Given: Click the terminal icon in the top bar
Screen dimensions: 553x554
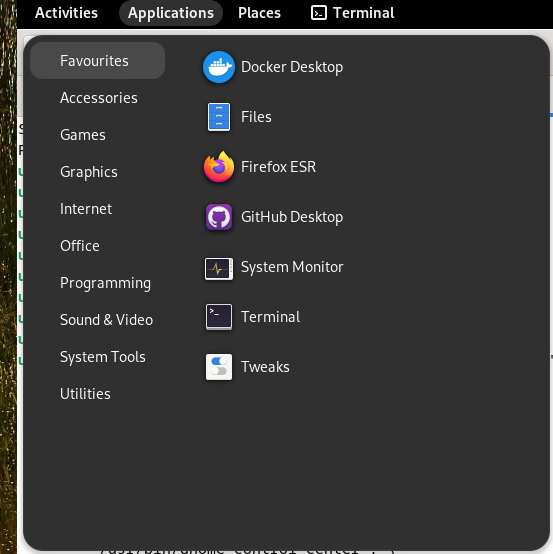Looking at the screenshot, I should coord(318,13).
